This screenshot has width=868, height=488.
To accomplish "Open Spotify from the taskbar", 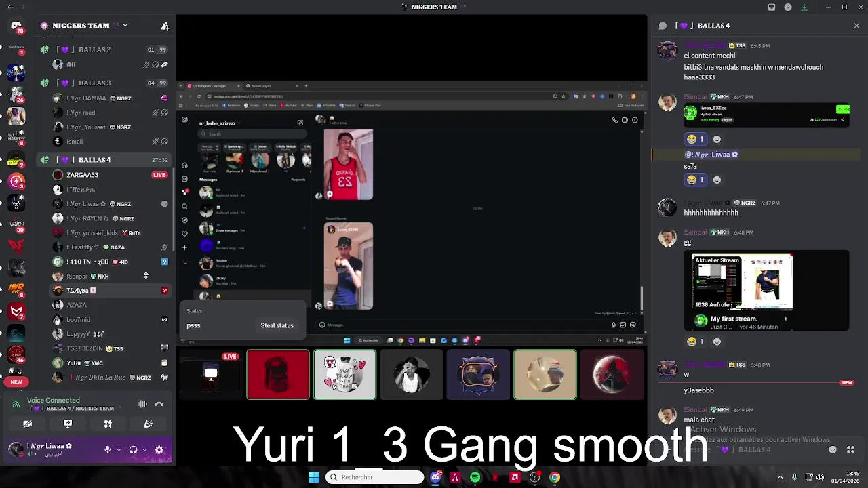I will (475, 477).
